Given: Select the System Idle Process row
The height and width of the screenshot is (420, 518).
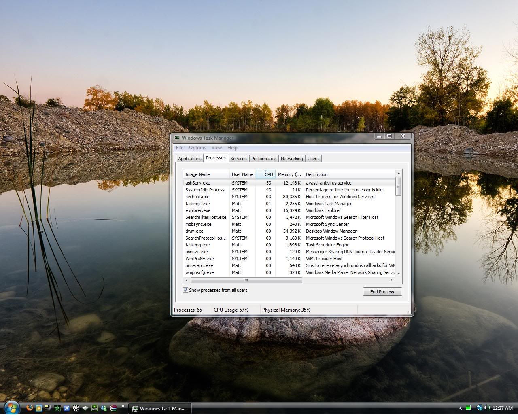Looking at the screenshot, I should (289, 190).
